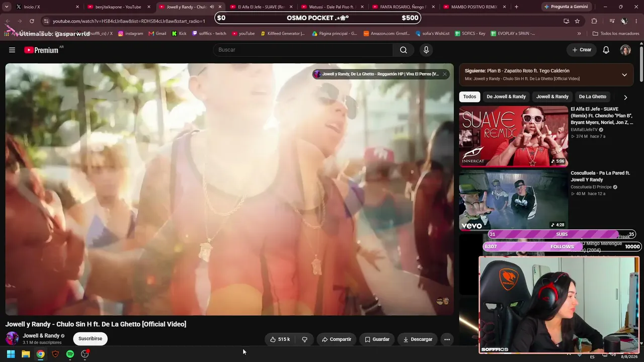Open the Crear menu
644x362 pixels.
point(582,50)
